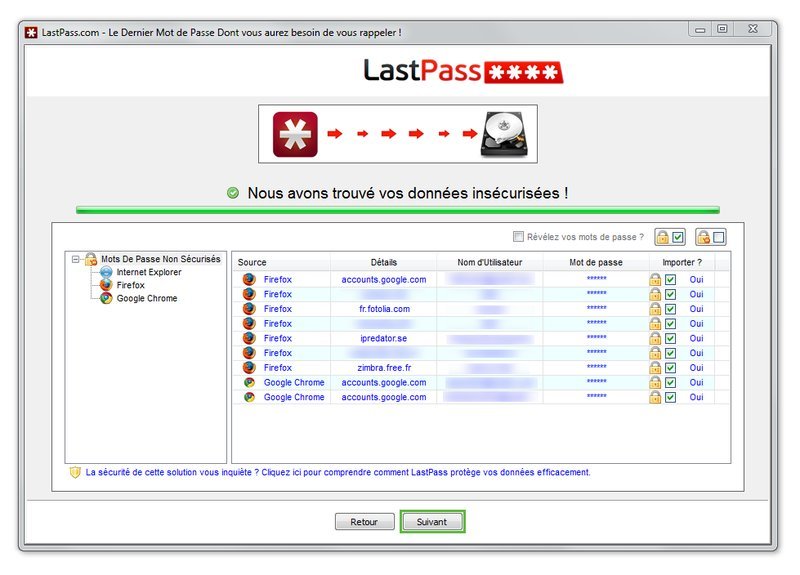
Task: Click accounts.google.com in the first Firefox row
Action: 384,280
